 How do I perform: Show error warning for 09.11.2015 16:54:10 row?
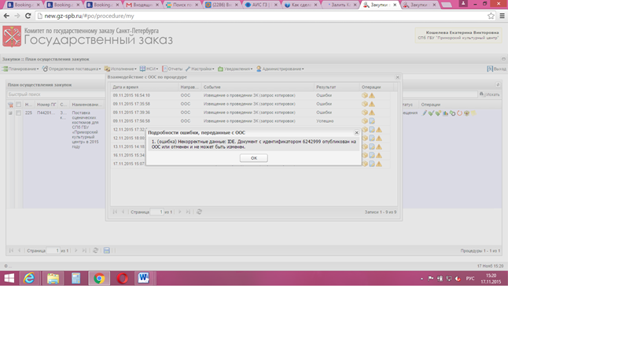372,95
